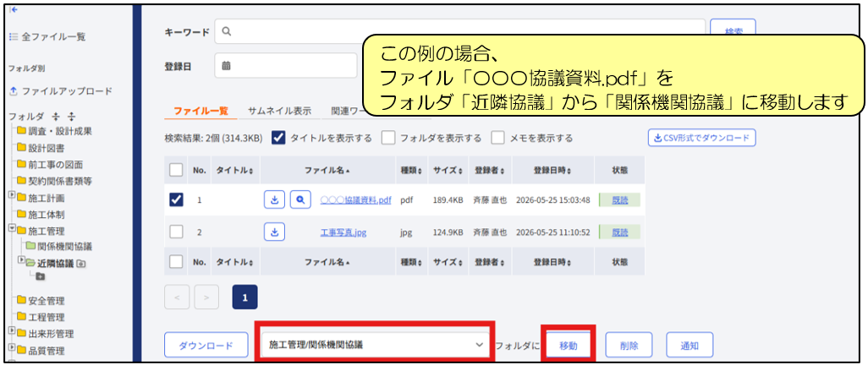Sort by ファイル名 in the top header row
The width and height of the screenshot is (868, 365).
coord(327,171)
